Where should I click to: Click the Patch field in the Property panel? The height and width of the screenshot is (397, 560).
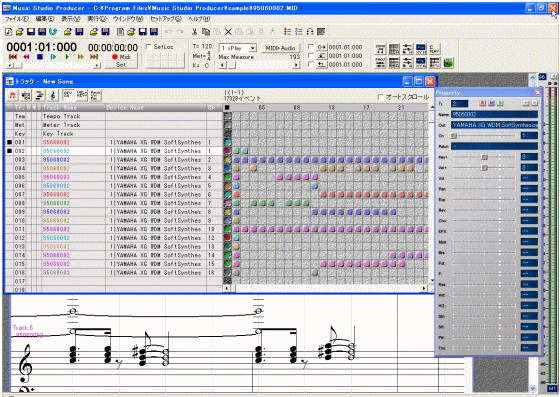click(x=494, y=146)
